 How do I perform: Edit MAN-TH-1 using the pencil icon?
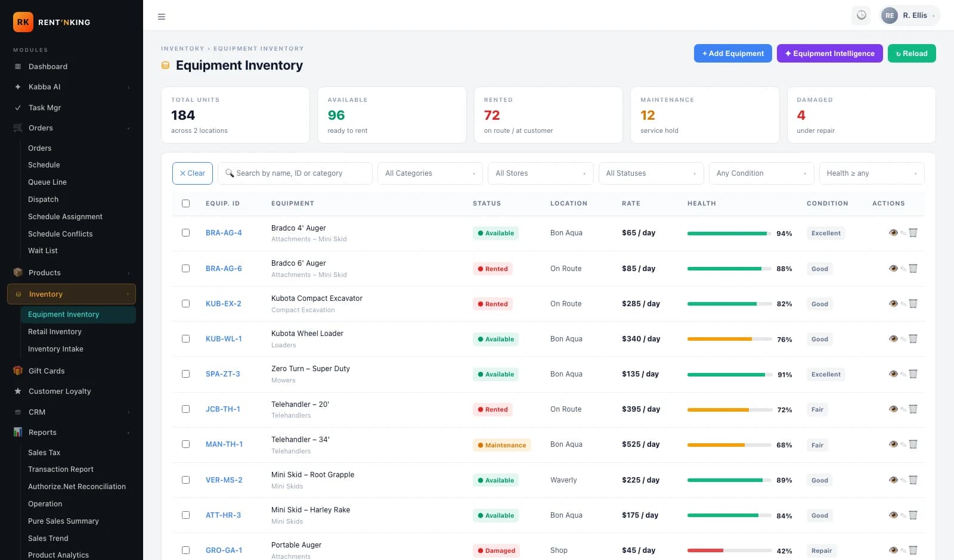pos(903,445)
